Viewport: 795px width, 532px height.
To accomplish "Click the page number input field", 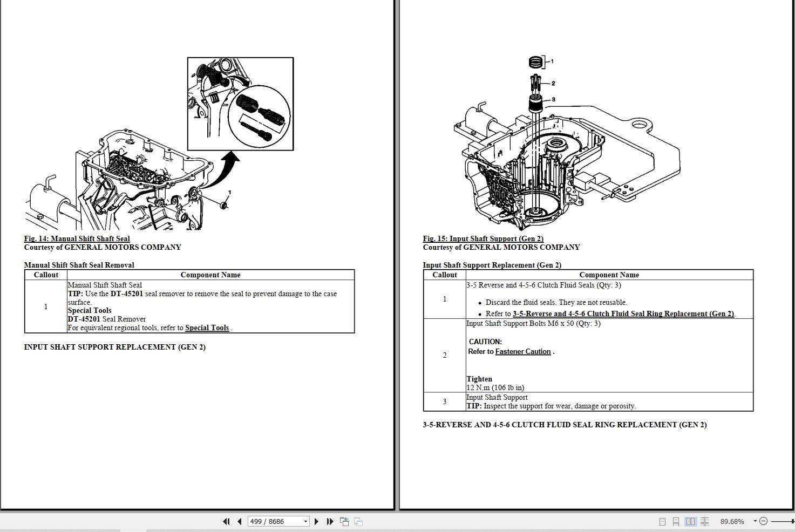I will coord(273,521).
